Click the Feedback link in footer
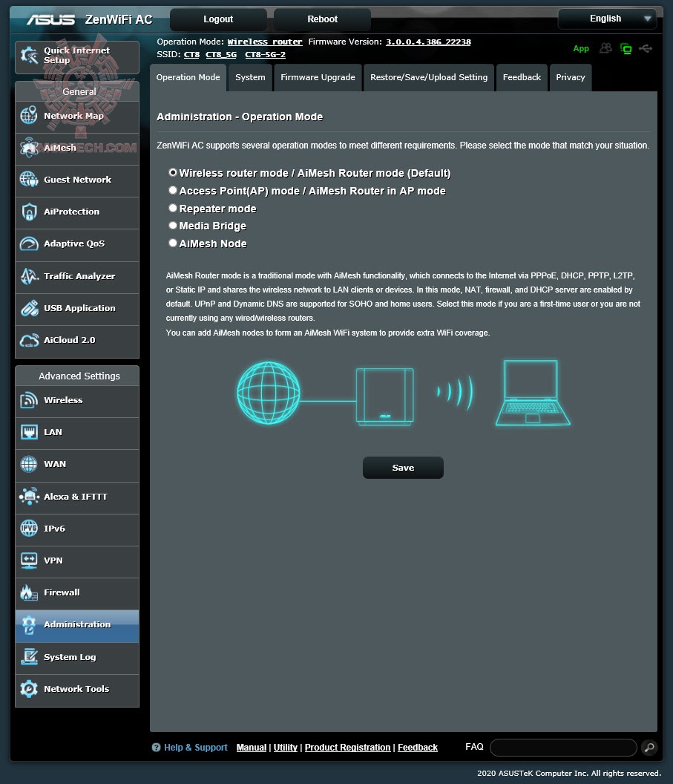The width and height of the screenshot is (673, 784). 418,748
